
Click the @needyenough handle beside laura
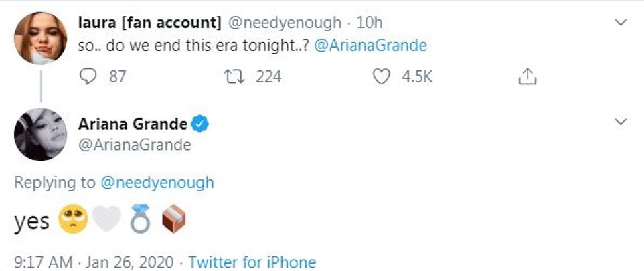[286, 23]
